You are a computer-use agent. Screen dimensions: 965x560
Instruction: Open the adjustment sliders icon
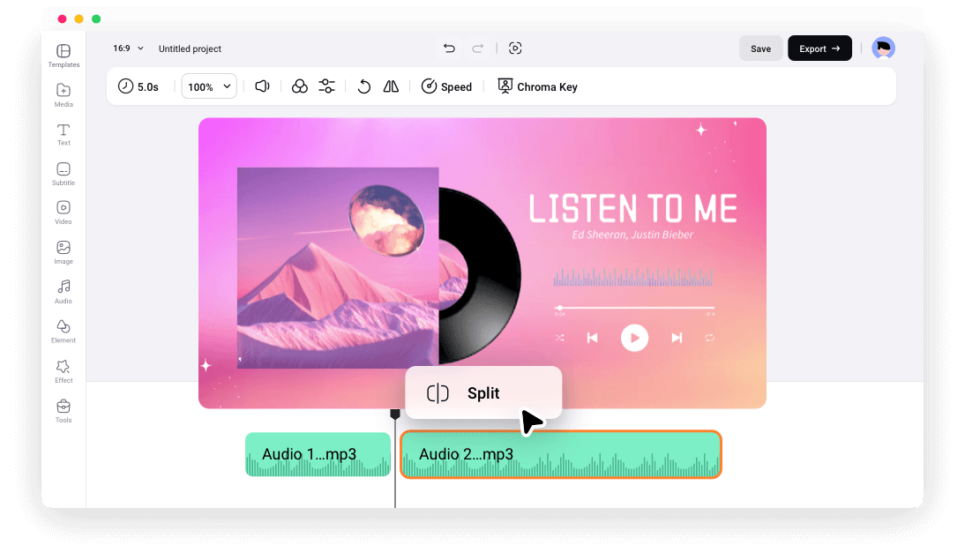click(326, 86)
